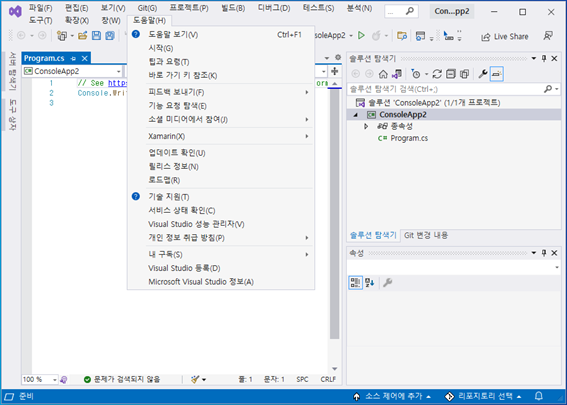
Task: Click the Show All Files icon
Action: tap(464, 74)
